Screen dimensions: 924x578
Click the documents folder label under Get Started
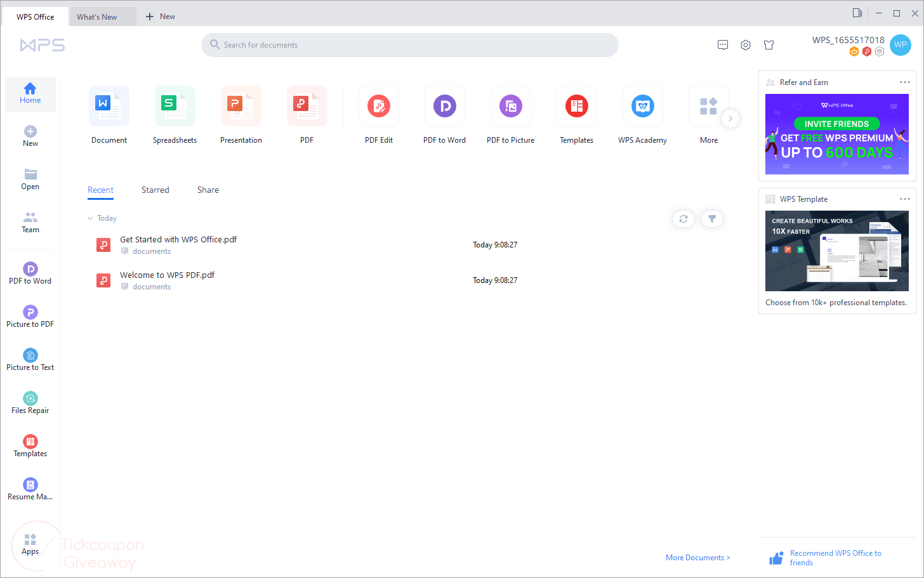(x=152, y=251)
